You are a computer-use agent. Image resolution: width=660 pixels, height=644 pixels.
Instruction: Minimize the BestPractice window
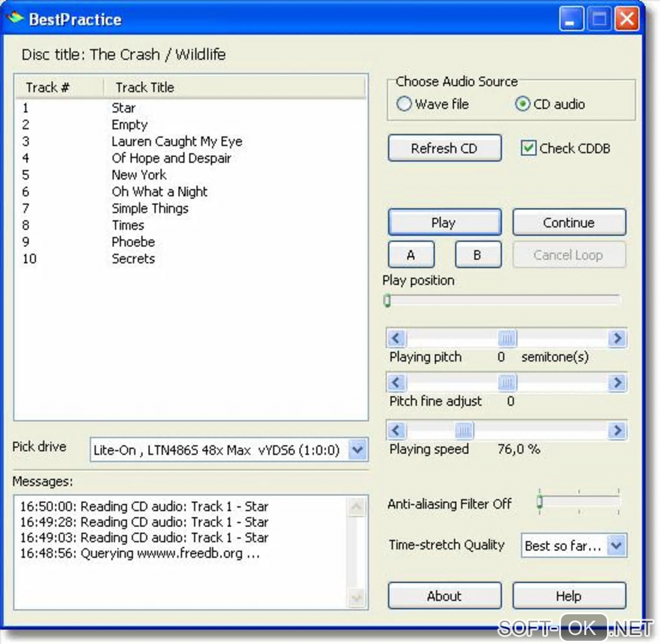571,19
